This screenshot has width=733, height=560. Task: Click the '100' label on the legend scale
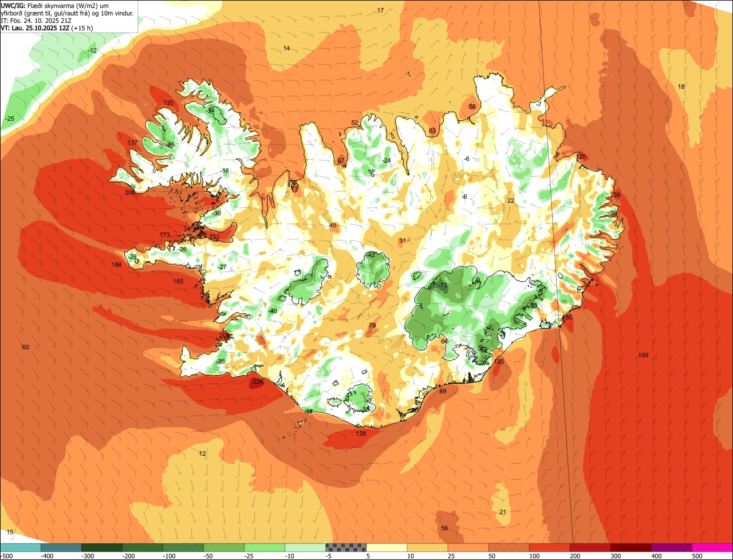tap(534, 555)
